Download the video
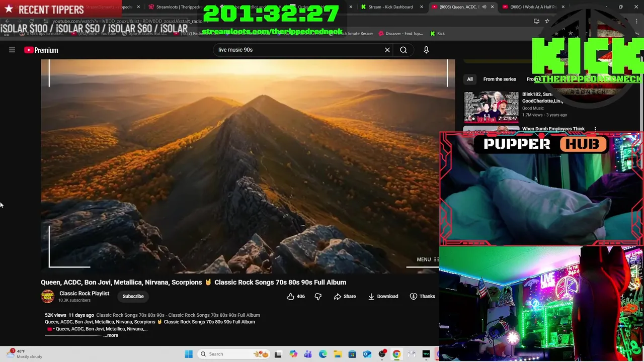644x362 pixels. coord(383,296)
